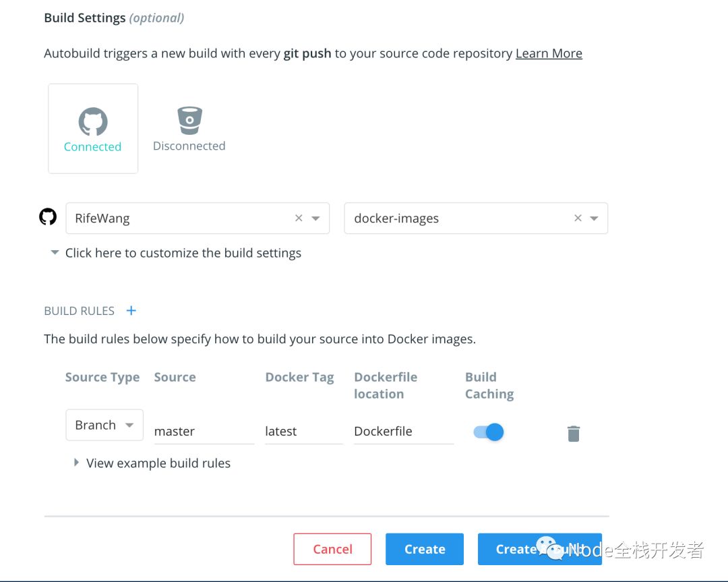Open the docker-images repository dropdown
This screenshot has height=582, width=728.
[594, 219]
